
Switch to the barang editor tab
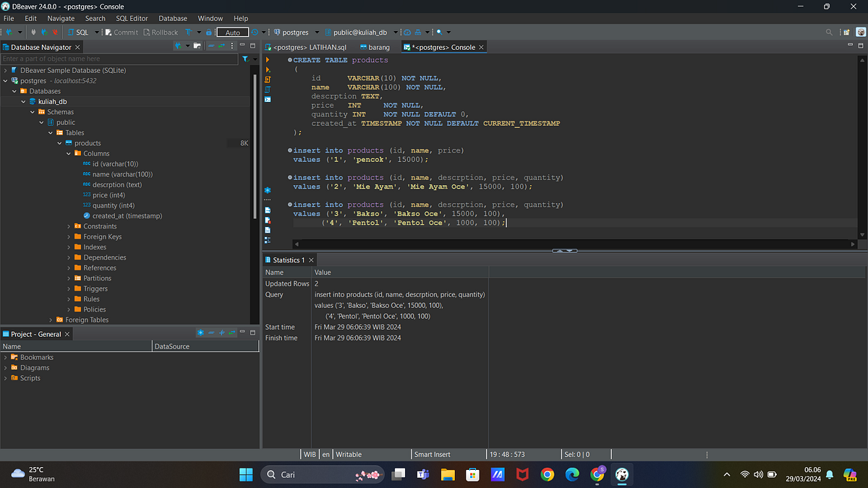pos(375,46)
